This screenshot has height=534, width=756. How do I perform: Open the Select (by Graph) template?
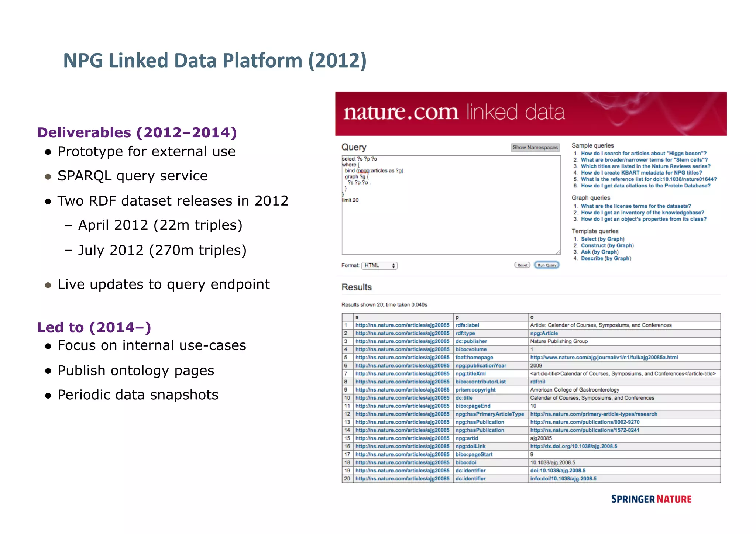[602, 239]
